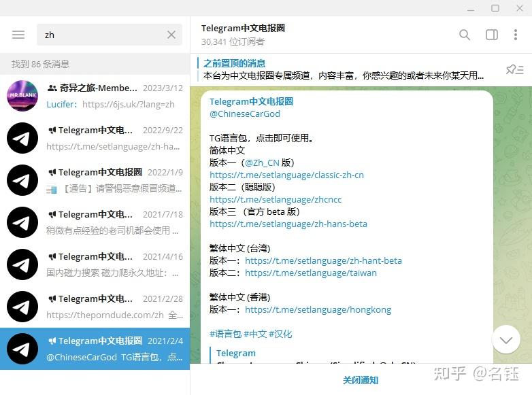Open the setlanguage/hongkong link
This screenshot has height=395, width=532.
coord(318,309)
